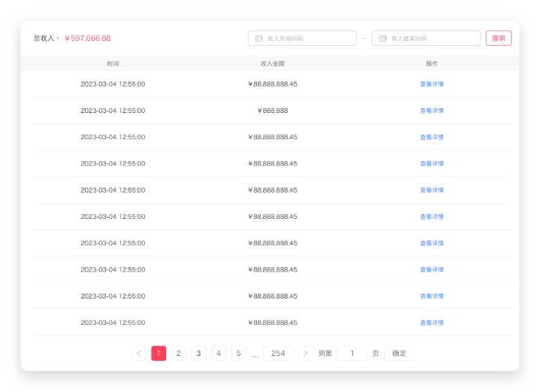Click calendar icon in income end time field

pos(383,39)
